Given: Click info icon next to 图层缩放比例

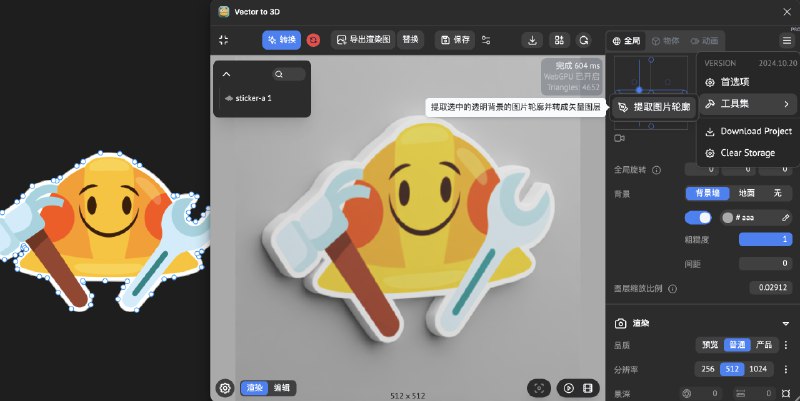Looking at the screenshot, I should pos(672,289).
